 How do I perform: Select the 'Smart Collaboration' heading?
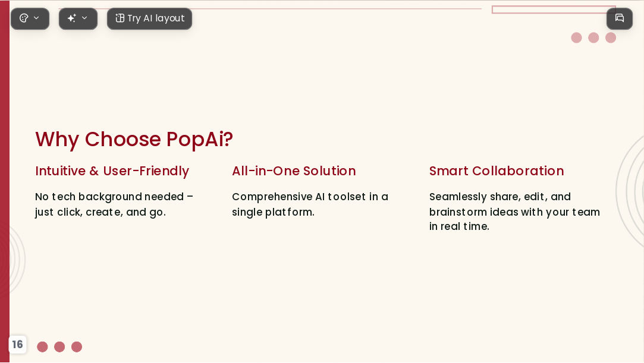(497, 171)
